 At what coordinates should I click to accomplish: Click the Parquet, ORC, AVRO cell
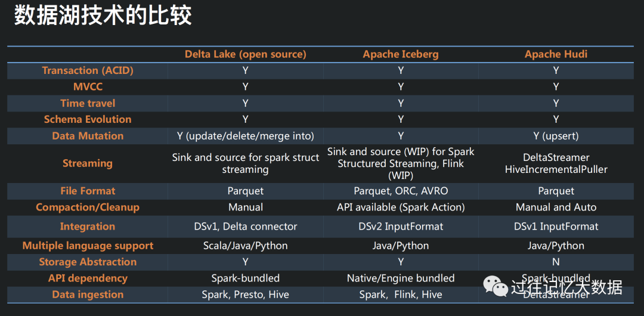[401, 191]
